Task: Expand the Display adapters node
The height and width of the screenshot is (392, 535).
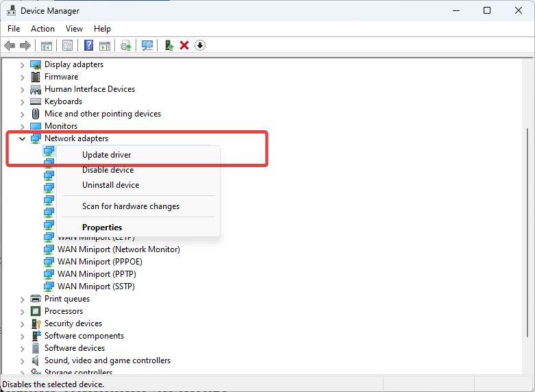Action: coord(22,65)
